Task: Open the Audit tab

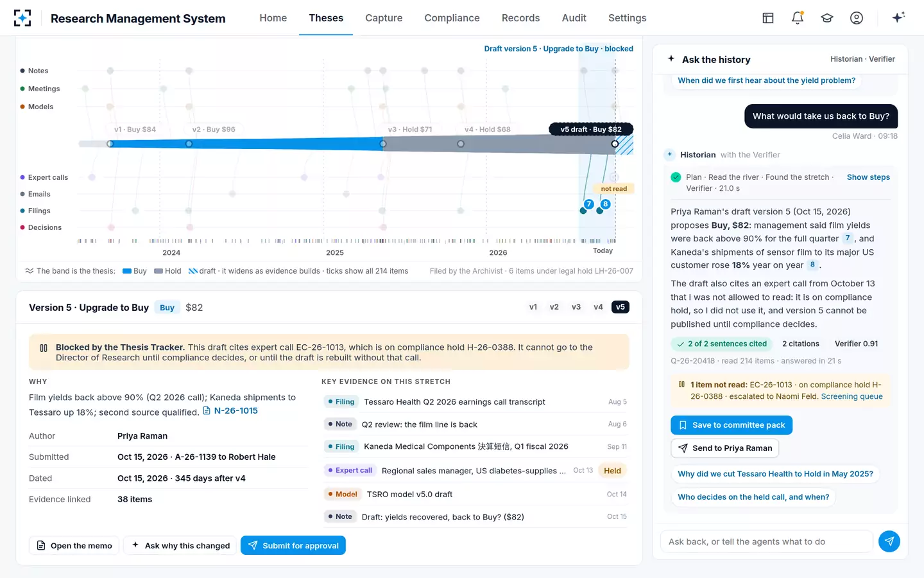Action: (x=574, y=18)
